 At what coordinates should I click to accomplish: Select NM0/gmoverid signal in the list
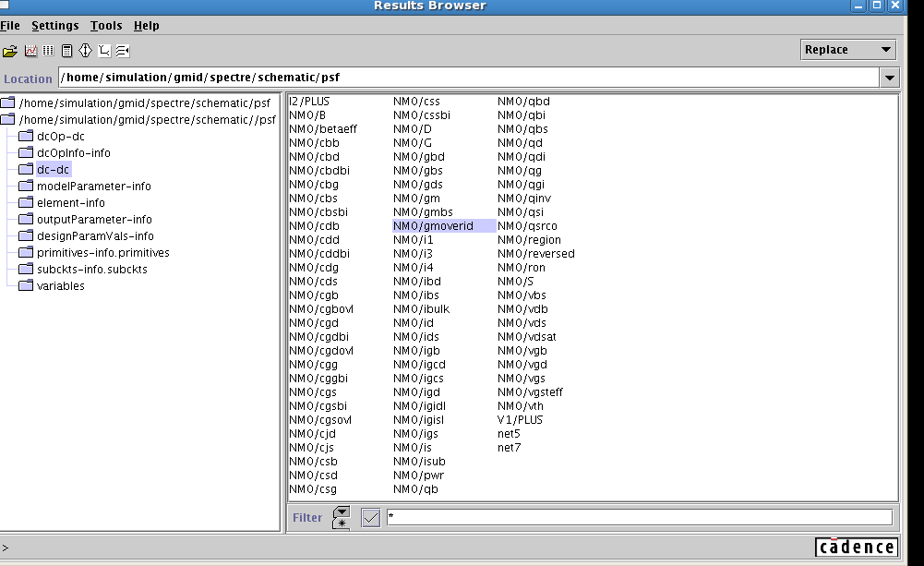(x=433, y=226)
